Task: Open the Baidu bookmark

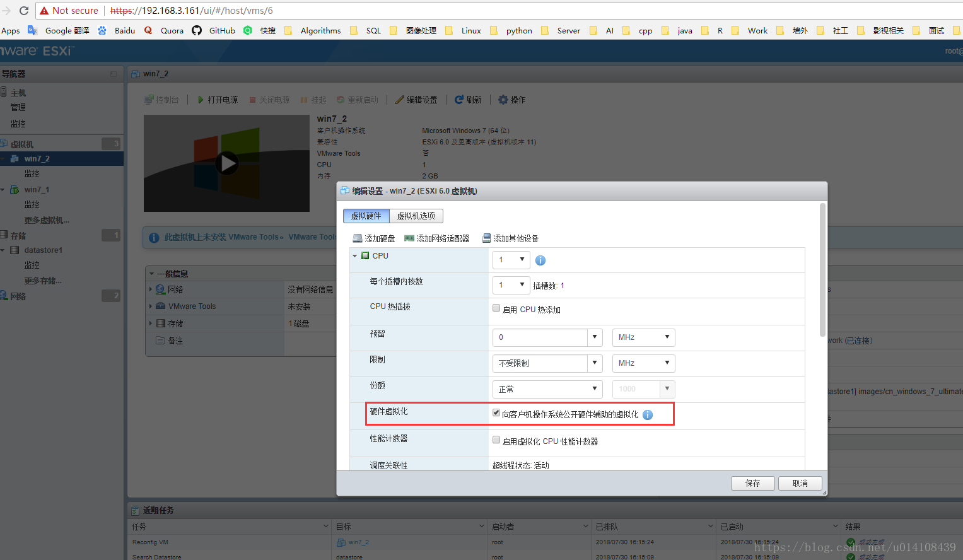Action: (116, 30)
